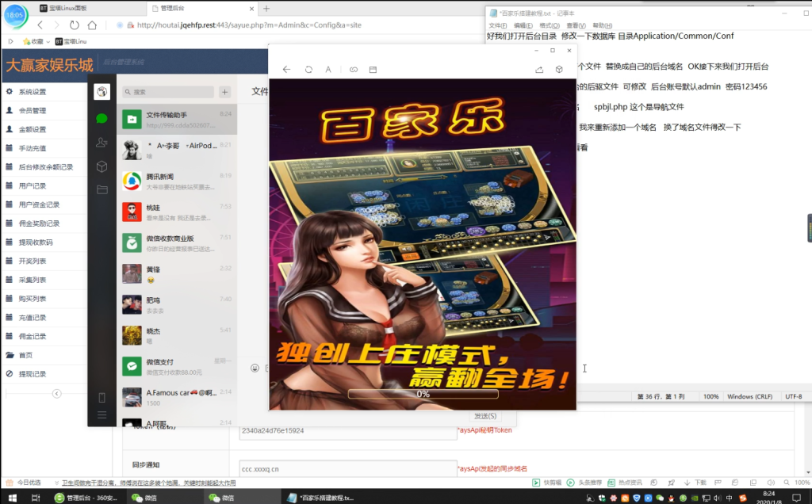Open WeChat Contacts icon
The width and height of the screenshot is (812, 504).
coord(102,143)
